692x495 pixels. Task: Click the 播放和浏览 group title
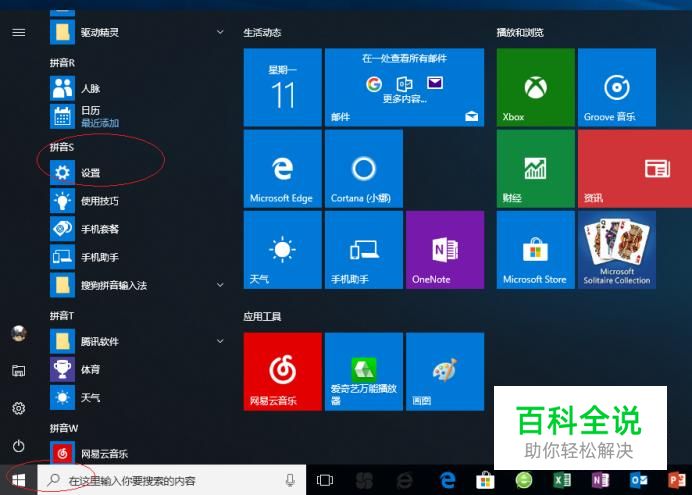click(520, 32)
